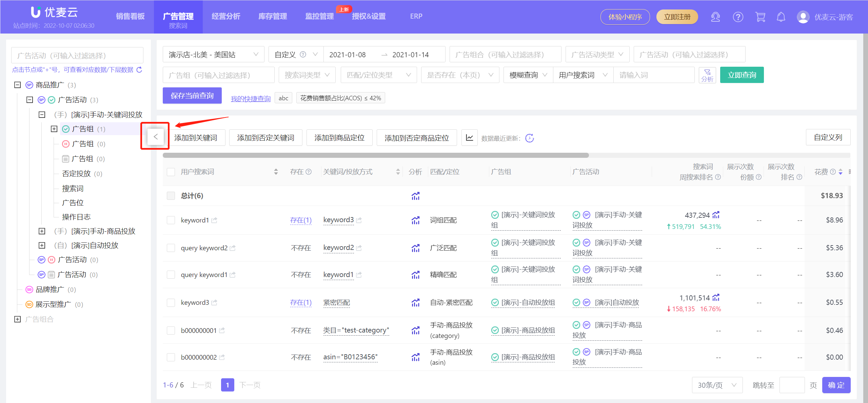Open the 演示店-北美 - 美国站 store dropdown

[x=214, y=55]
